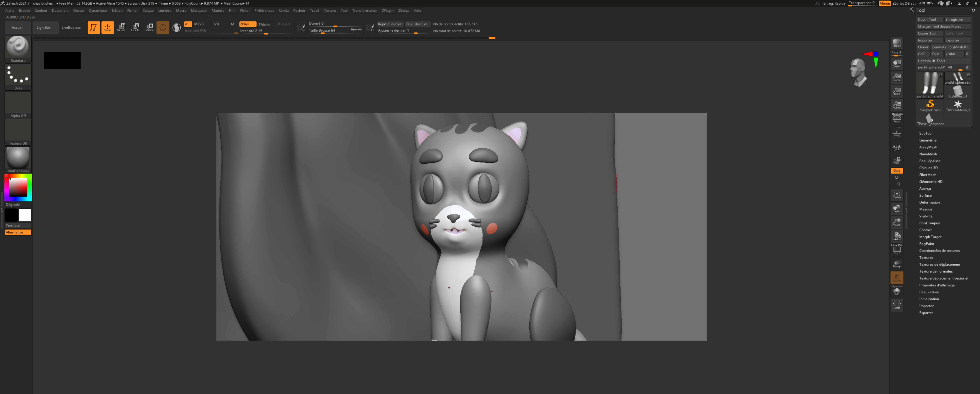This screenshot has width=980, height=394.
Task: Click the Rotation tool icon in top toolbar
Action: tap(149, 27)
